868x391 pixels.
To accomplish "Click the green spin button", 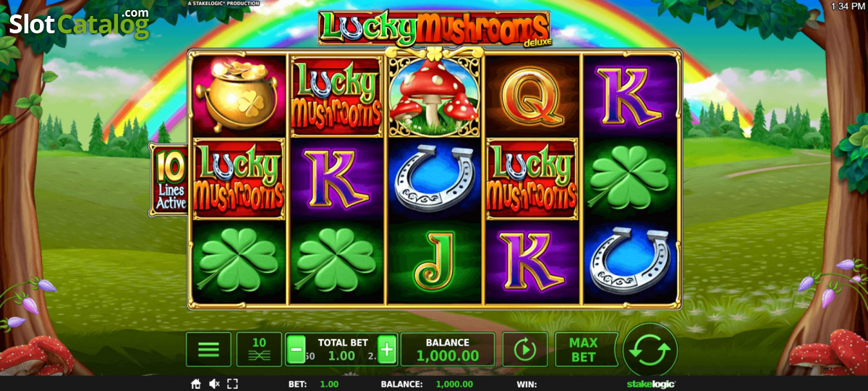I will click(650, 350).
